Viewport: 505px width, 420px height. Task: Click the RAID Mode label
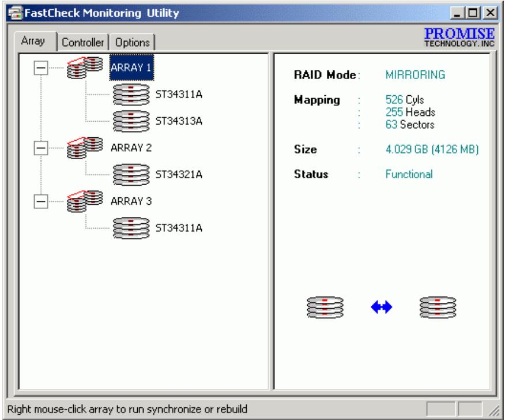pos(326,75)
